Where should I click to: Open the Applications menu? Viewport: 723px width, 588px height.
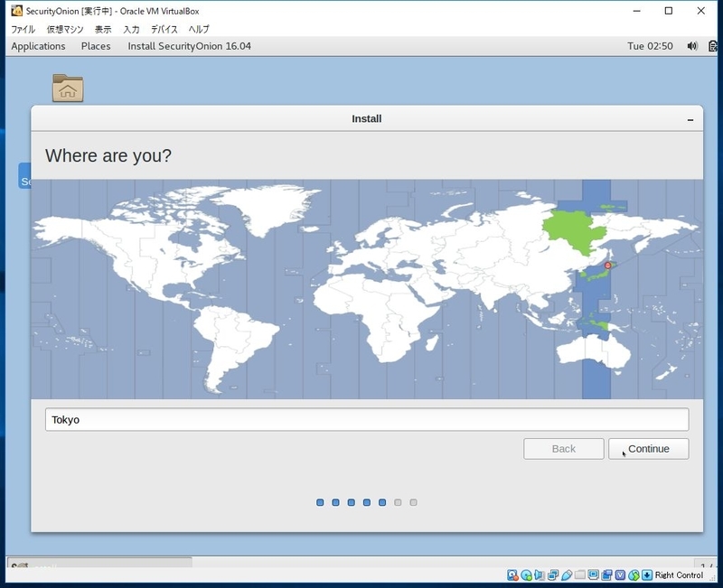pyautogui.click(x=38, y=46)
